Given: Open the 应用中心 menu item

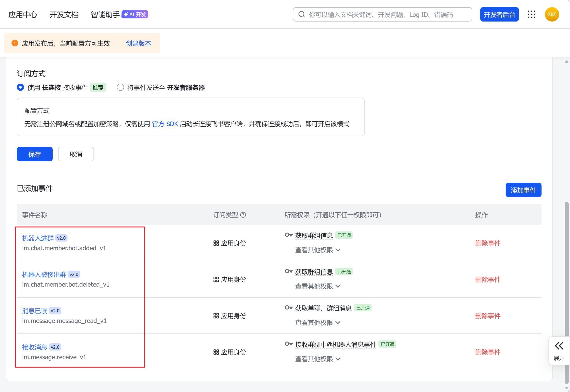Looking at the screenshot, I should click(23, 15).
